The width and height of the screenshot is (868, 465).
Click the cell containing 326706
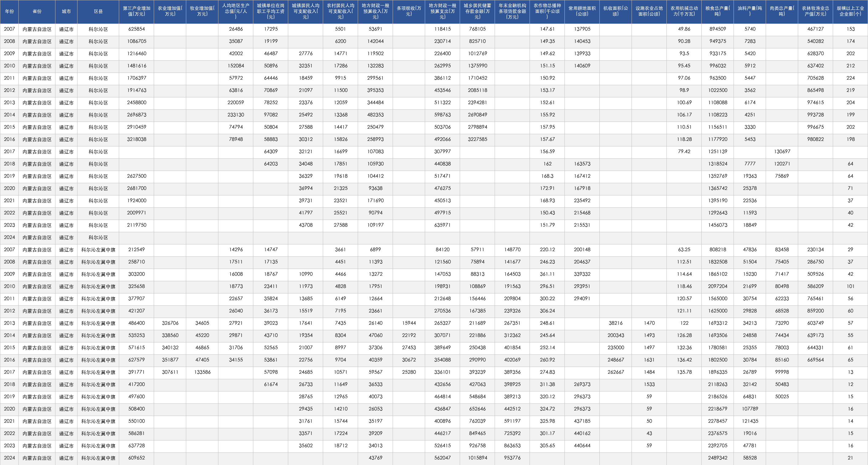coord(170,323)
